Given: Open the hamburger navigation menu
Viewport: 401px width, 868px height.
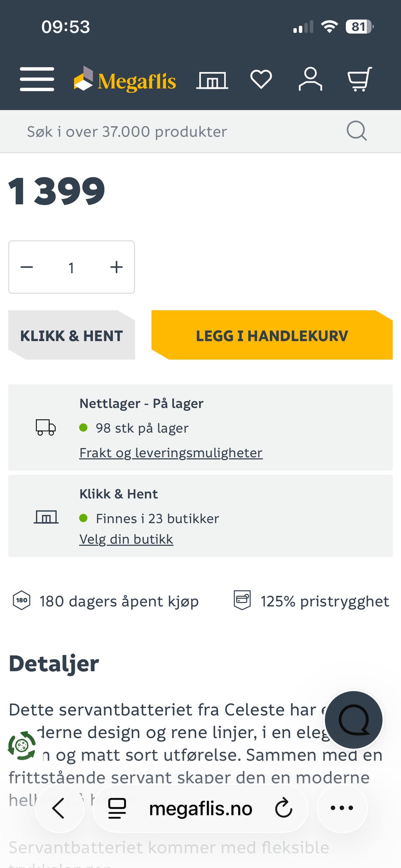Looking at the screenshot, I should [37, 79].
